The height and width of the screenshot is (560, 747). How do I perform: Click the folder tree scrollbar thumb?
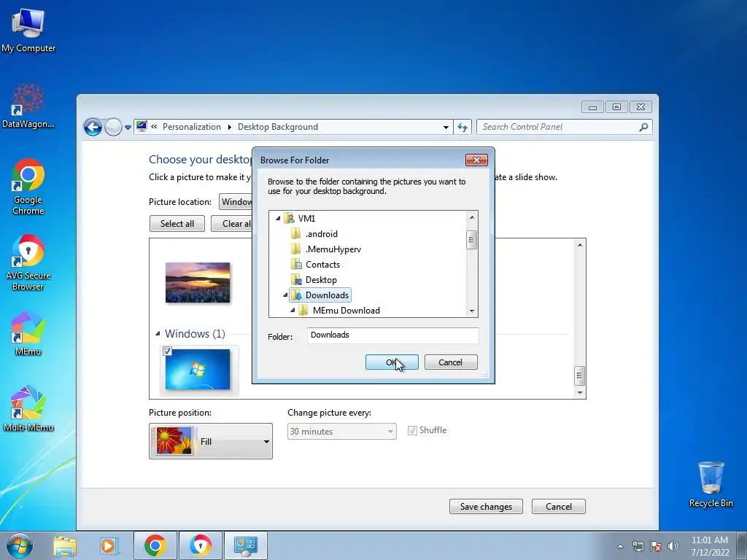click(x=472, y=240)
